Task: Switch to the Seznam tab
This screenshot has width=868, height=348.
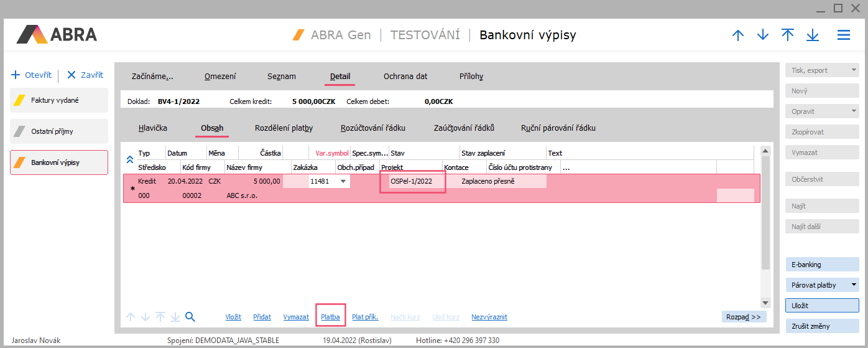Action: pyautogui.click(x=281, y=77)
